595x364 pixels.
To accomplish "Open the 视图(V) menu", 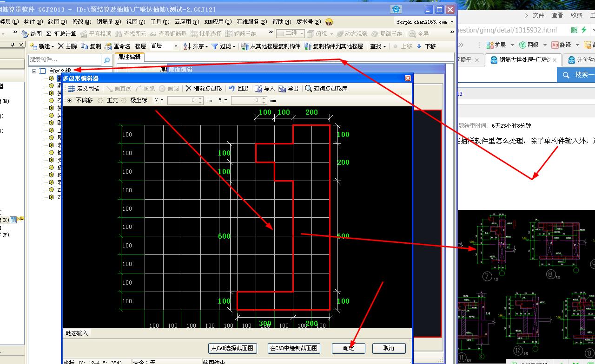I will (136, 22).
